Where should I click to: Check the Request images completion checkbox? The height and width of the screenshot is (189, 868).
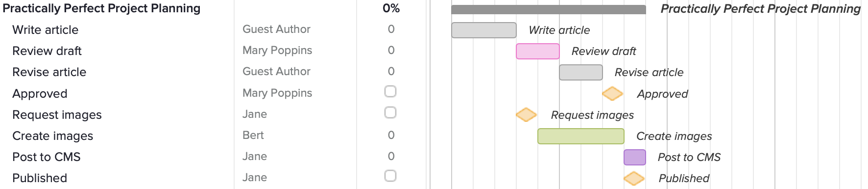coord(390,113)
